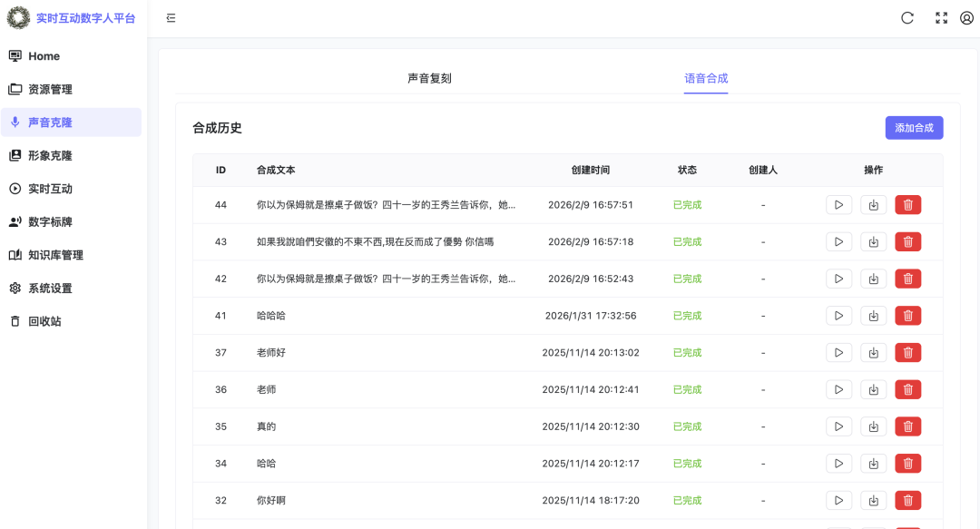Download the audio of record 36 老师

pos(873,388)
